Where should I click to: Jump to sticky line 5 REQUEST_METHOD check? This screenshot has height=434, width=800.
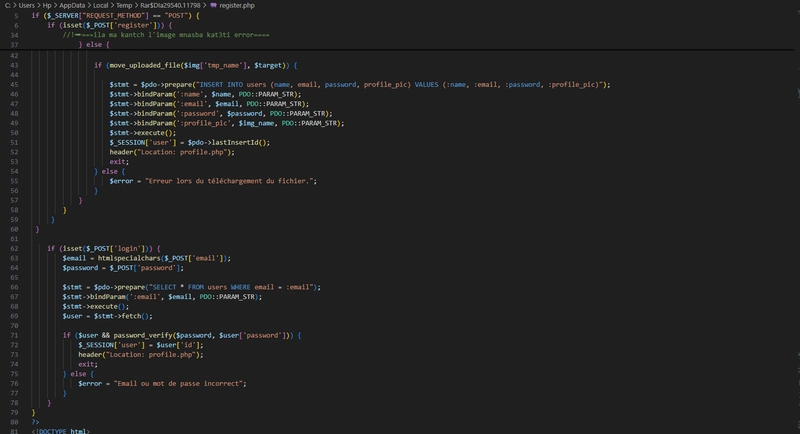coord(115,16)
